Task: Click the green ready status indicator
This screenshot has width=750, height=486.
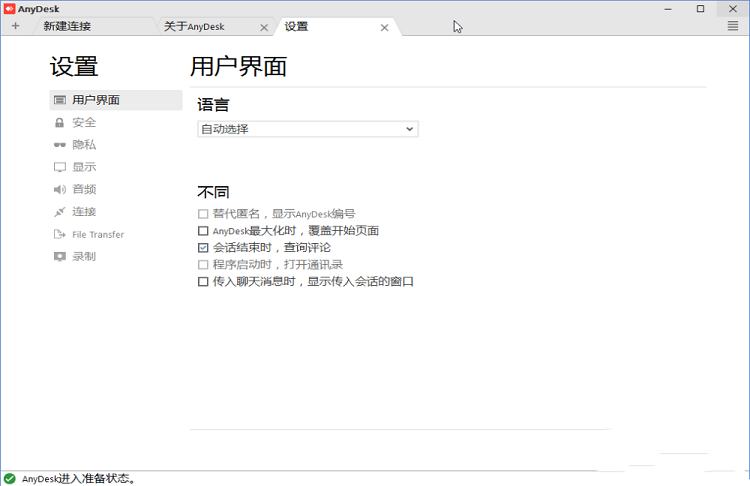Action: coord(9,478)
